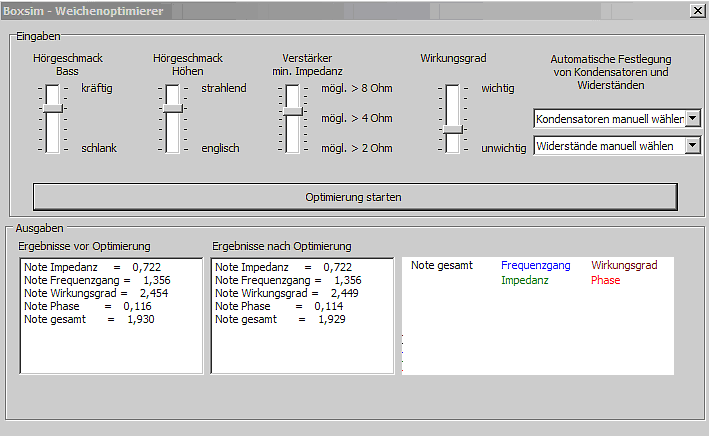Click the Hörgeschmack Höhen slider handle

pos(172,108)
